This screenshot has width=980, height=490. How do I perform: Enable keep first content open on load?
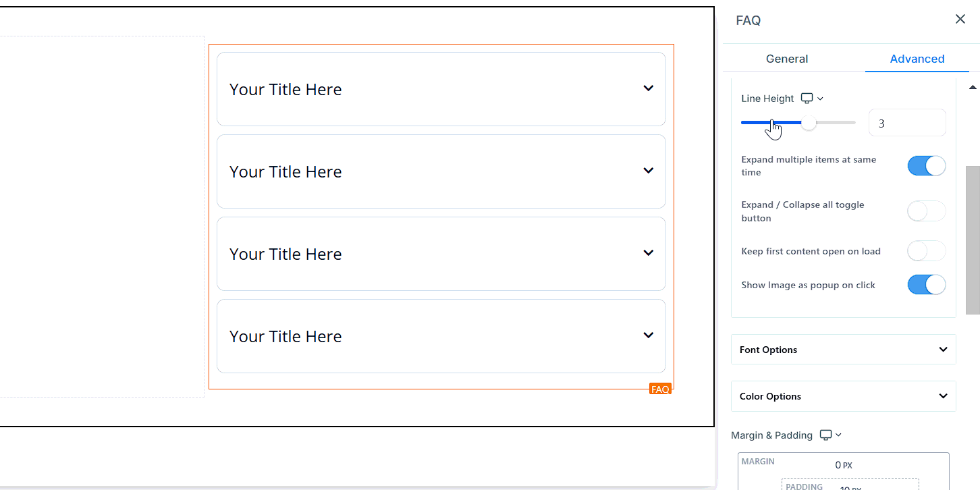coord(926,251)
